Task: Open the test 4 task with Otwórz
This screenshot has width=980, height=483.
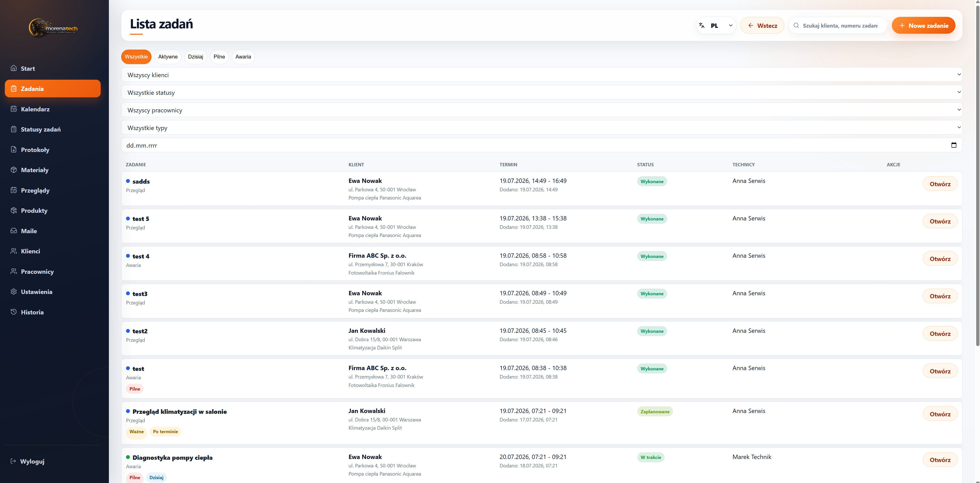Action: (940, 259)
